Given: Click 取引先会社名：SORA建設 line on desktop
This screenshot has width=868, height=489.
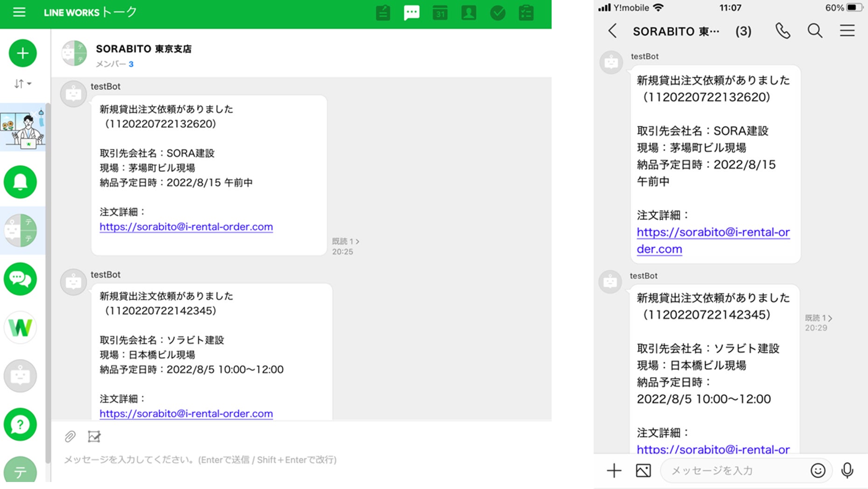Looking at the screenshot, I should [157, 153].
